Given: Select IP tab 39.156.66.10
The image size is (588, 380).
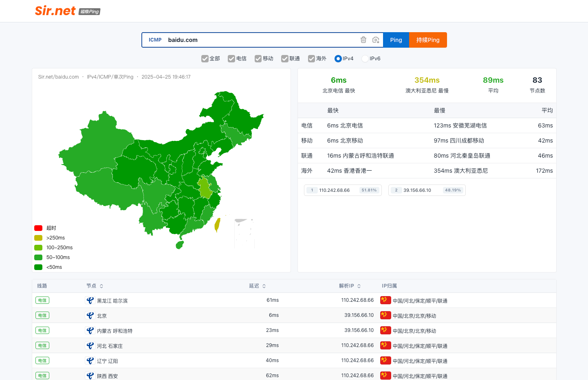Looking at the screenshot, I should (427, 190).
